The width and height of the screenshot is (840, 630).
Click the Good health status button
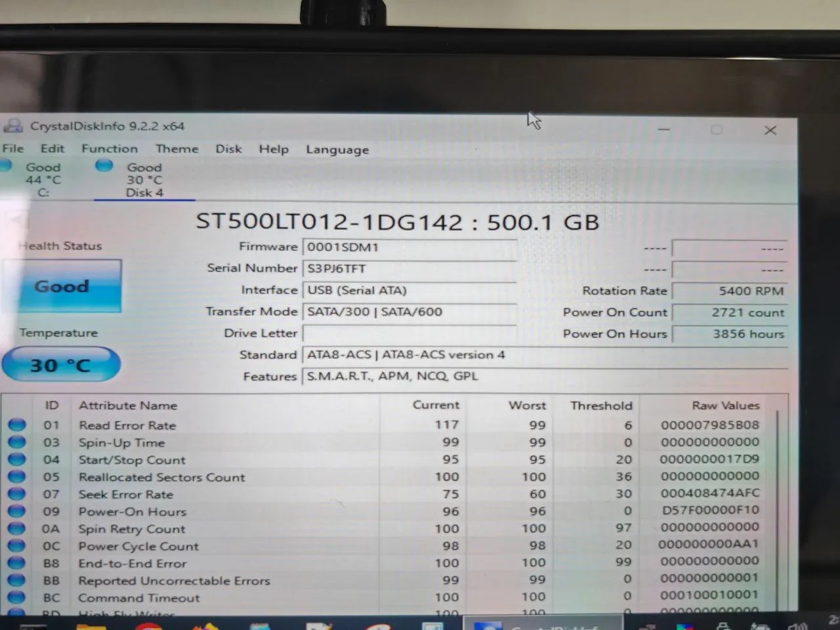tap(62, 285)
